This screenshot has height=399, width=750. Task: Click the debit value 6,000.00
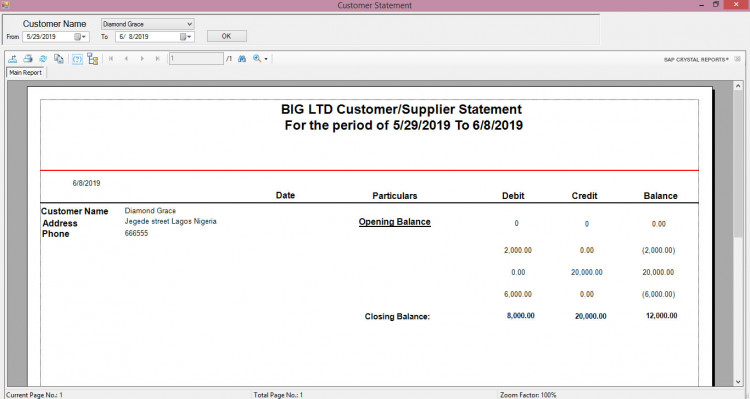click(x=518, y=294)
